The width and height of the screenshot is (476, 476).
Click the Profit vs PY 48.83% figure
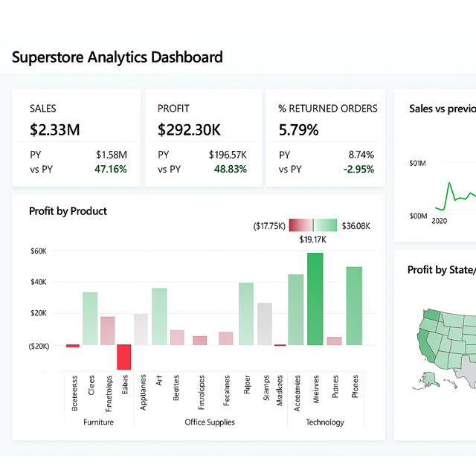tap(231, 169)
